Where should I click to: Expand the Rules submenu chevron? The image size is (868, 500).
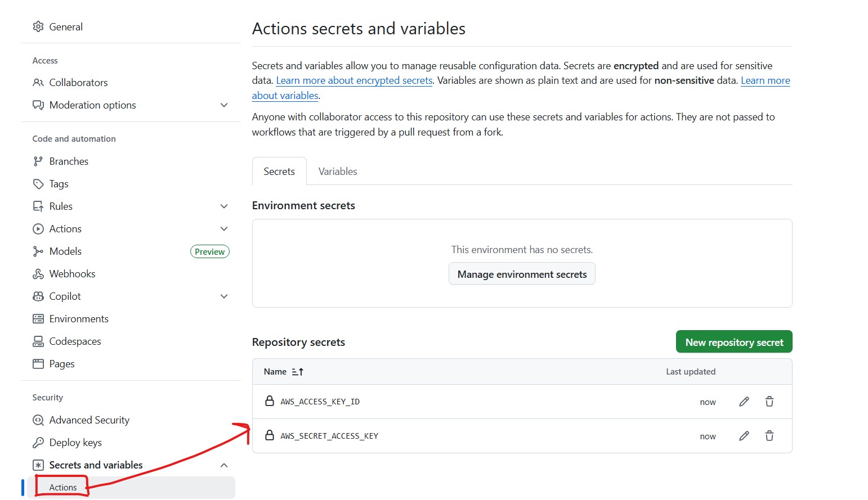(x=224, y=206)
